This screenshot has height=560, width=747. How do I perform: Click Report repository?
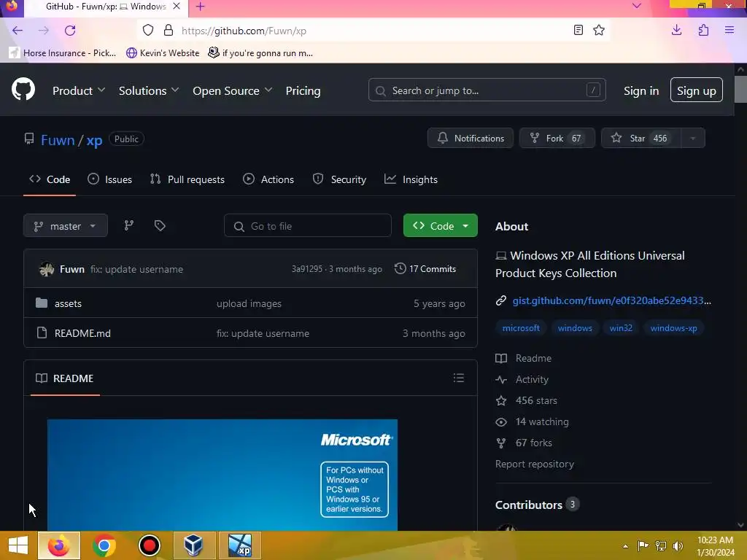pyautogui.click(x=535, y=464)
